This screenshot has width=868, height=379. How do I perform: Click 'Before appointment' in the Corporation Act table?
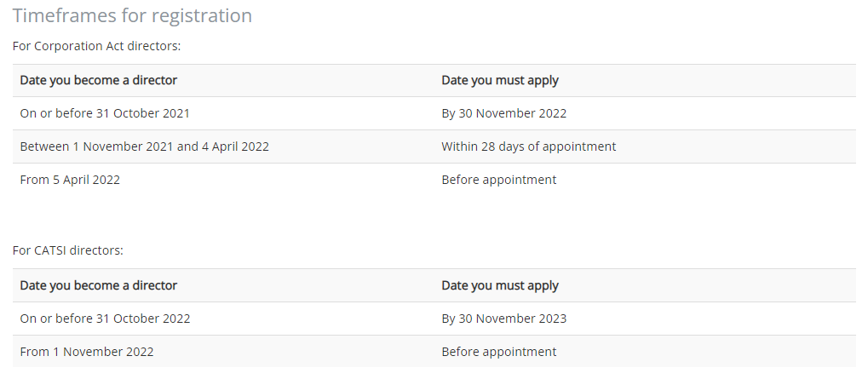[x=498, y=180]
